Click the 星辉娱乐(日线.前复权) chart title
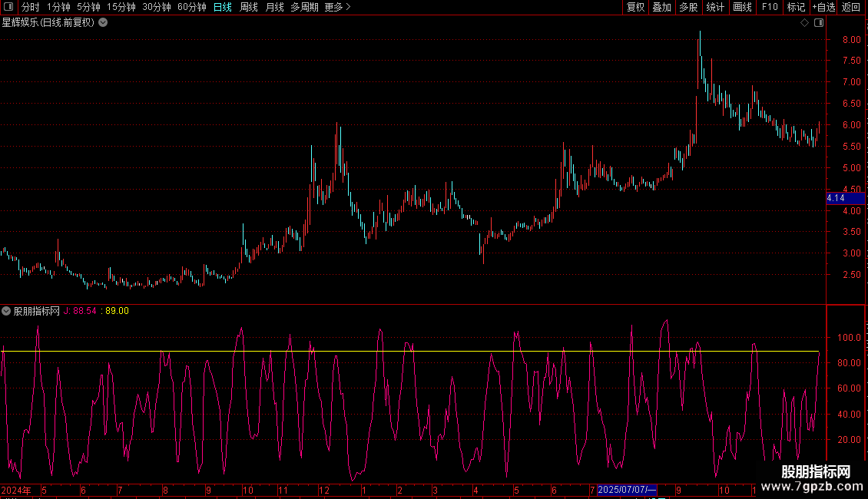This screenshot has height=499, width=868. click(48, 23)
